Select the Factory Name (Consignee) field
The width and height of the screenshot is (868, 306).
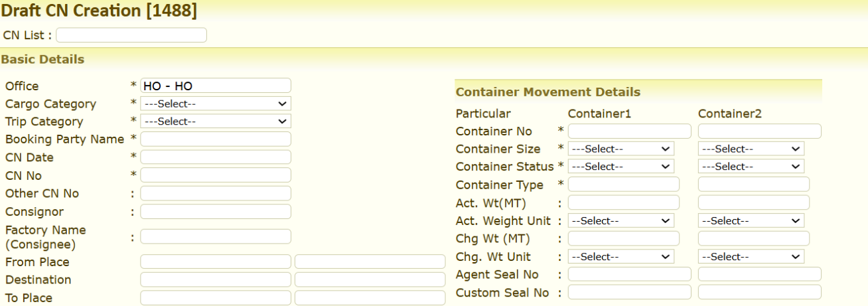coord(215,236)
